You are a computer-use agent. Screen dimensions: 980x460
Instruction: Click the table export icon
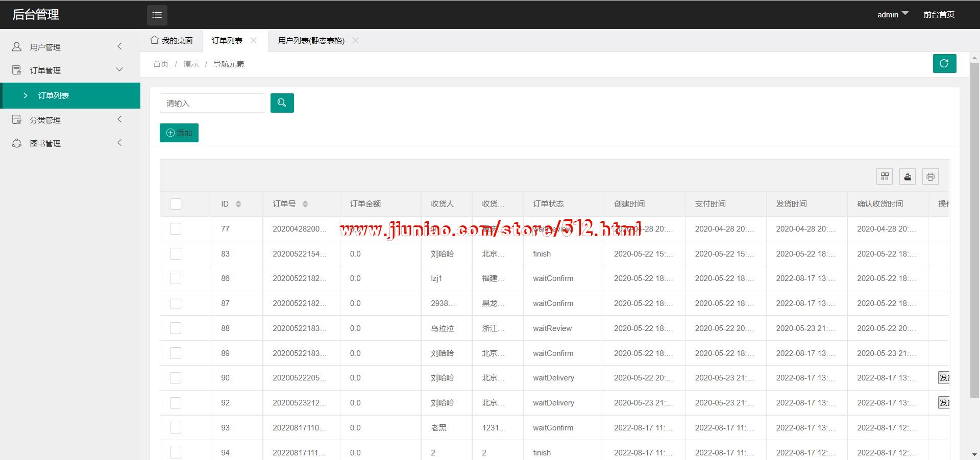coord(908,176)
